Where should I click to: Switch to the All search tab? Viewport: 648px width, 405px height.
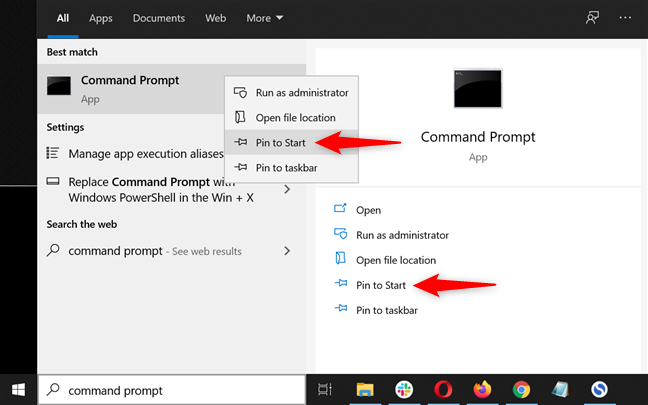[x=63, y=18]
